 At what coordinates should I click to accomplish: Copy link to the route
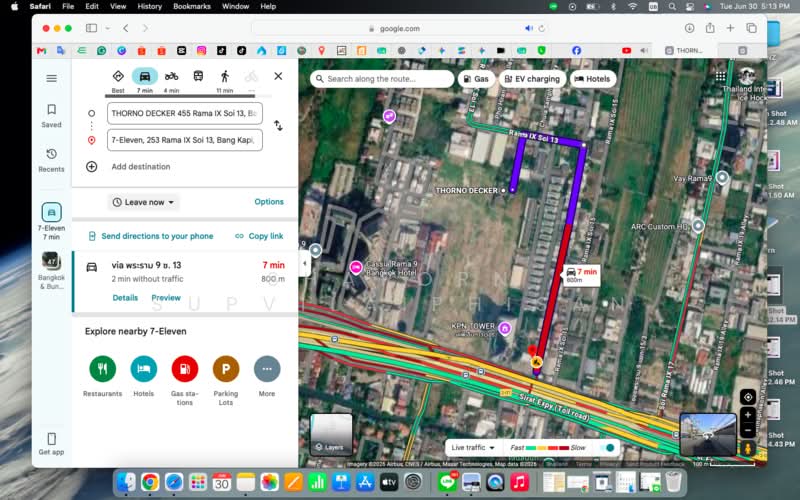click(259, 236)
